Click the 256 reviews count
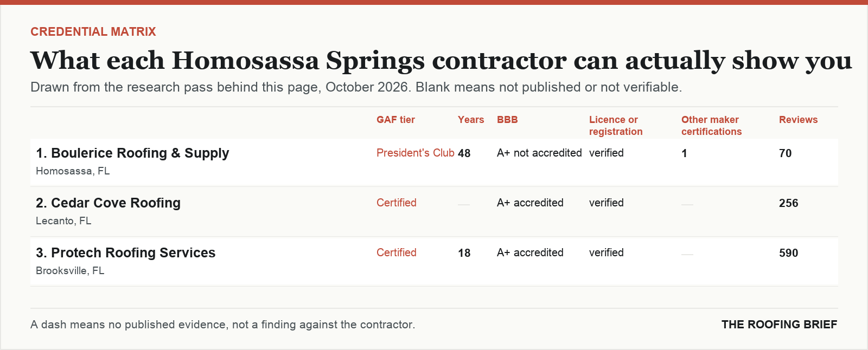 [x=788, y=203]
